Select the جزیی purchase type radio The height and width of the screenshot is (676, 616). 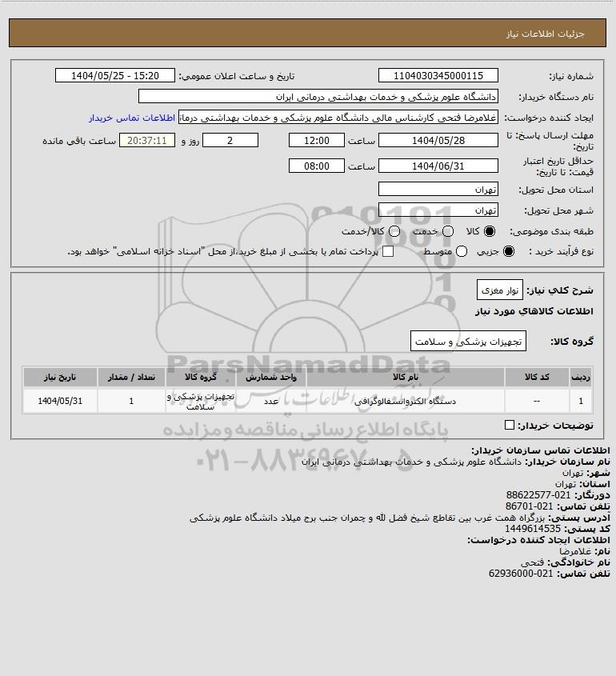(509, 251)
